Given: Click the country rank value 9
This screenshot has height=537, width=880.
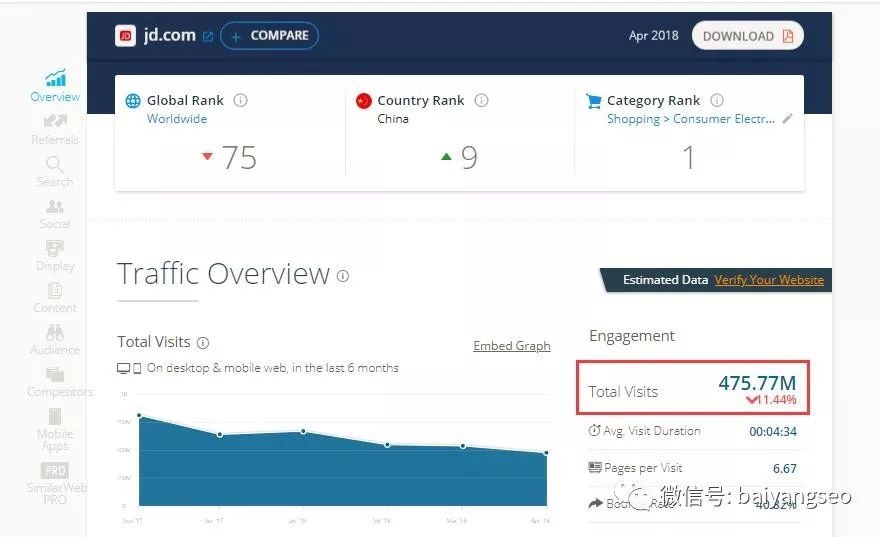Looking at the screenshot, I should [x=469, y=158].
